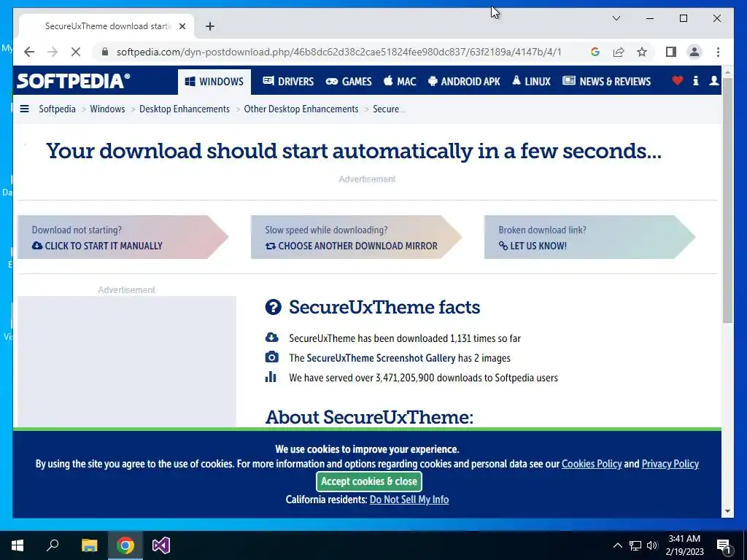The width and height of the screenshot is (747, 560).
Task: Click the scrollbar up arrow
Action: click(x=727, y=72)
